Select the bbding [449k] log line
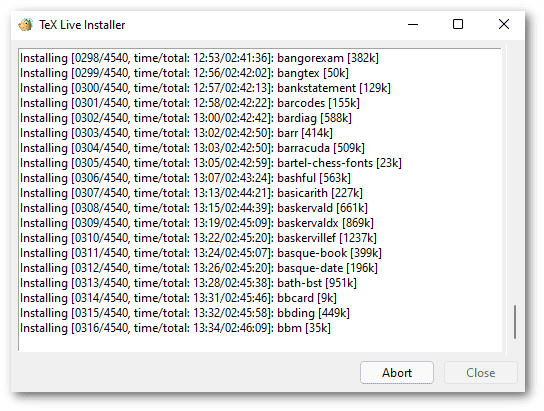Image resolution: width=544 pixels, height=411 pixels. click(x=185, y=313)
